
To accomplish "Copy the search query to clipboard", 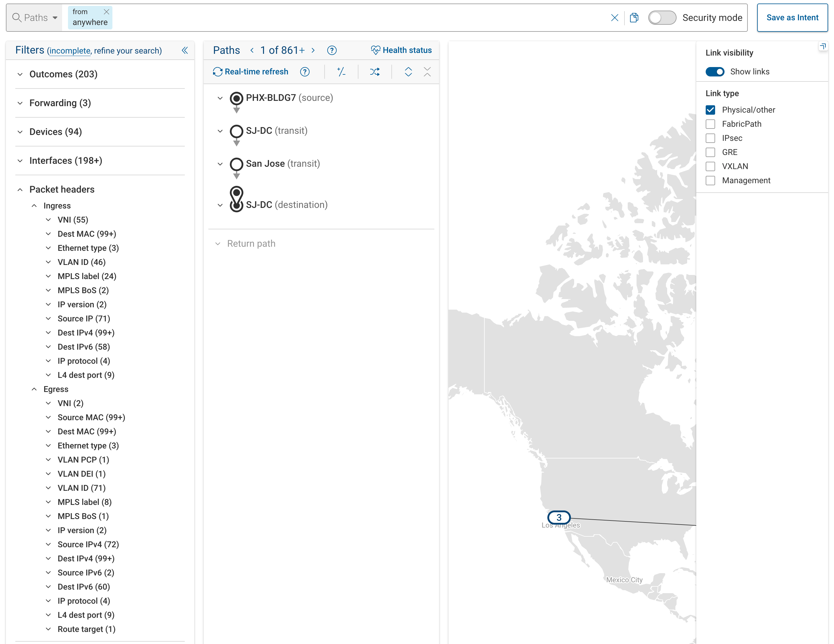I will pos(634,18).
